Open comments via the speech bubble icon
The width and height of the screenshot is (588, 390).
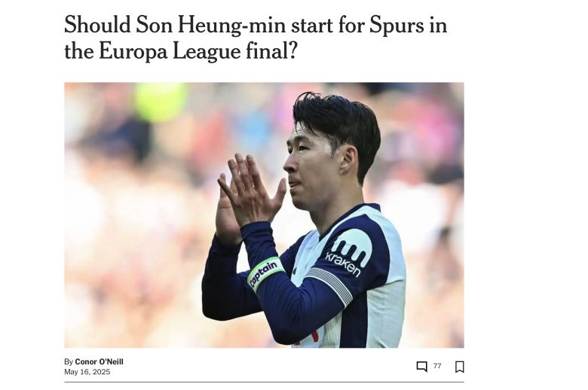tap(421, 367)
